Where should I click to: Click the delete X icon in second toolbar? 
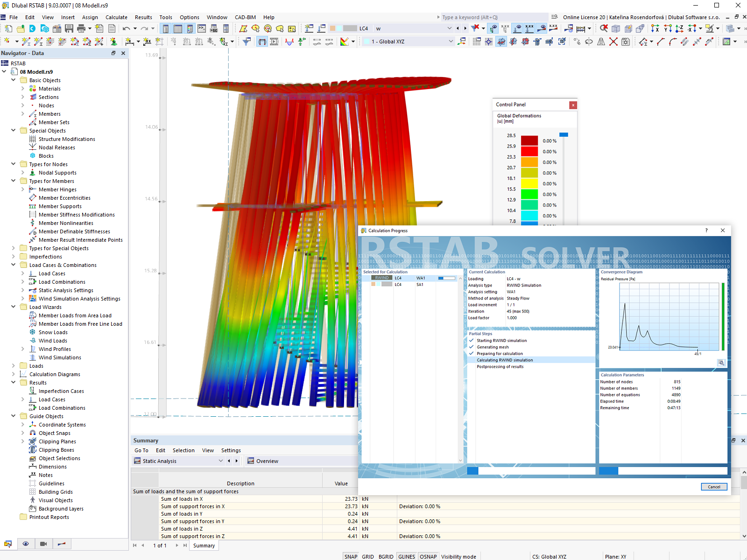[x=613, y=42]
